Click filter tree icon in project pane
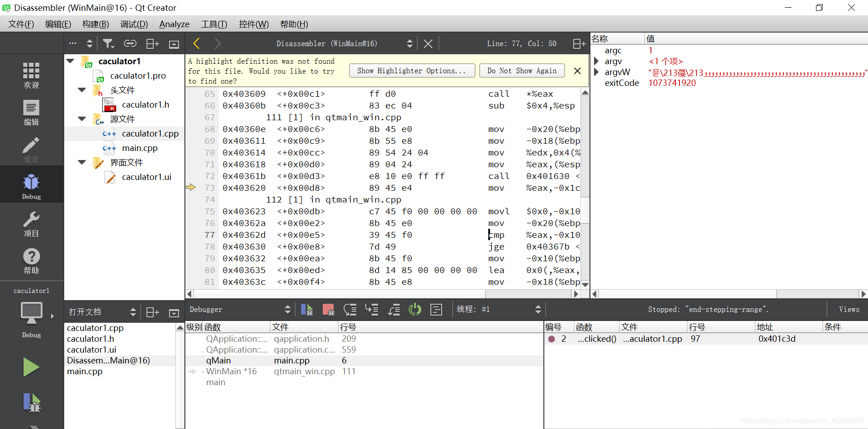 (x=108, y=43)
